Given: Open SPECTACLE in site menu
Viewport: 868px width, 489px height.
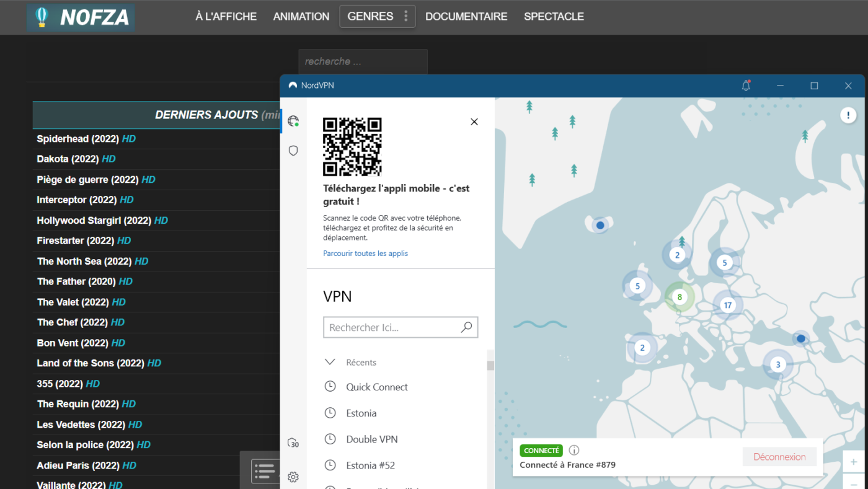Looking at the screenshot, I should point(554,17).
